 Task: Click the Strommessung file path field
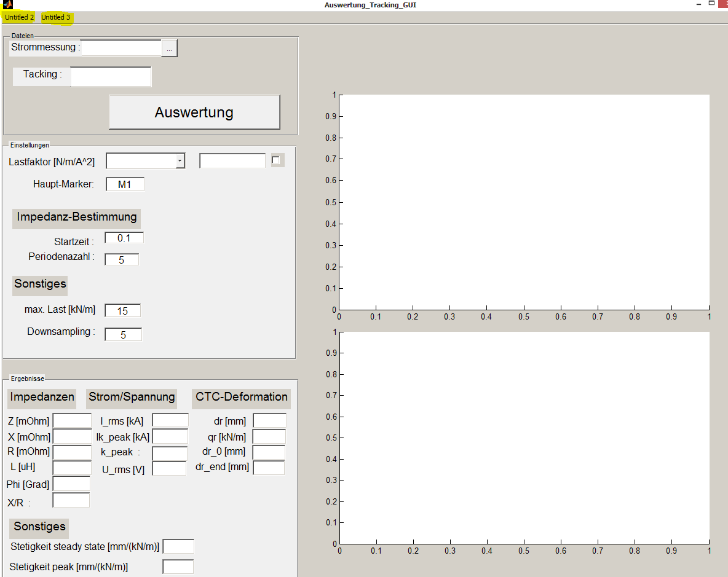121,48
